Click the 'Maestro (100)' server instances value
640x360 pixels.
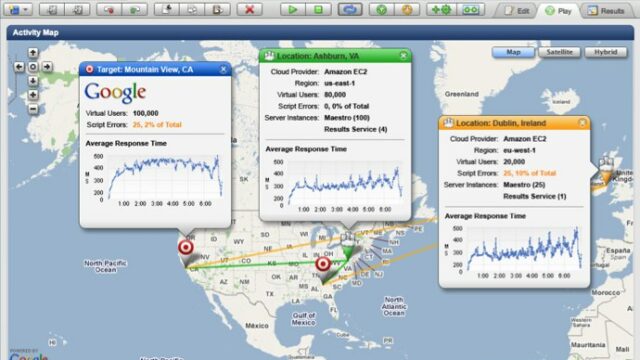coord(347,118)
